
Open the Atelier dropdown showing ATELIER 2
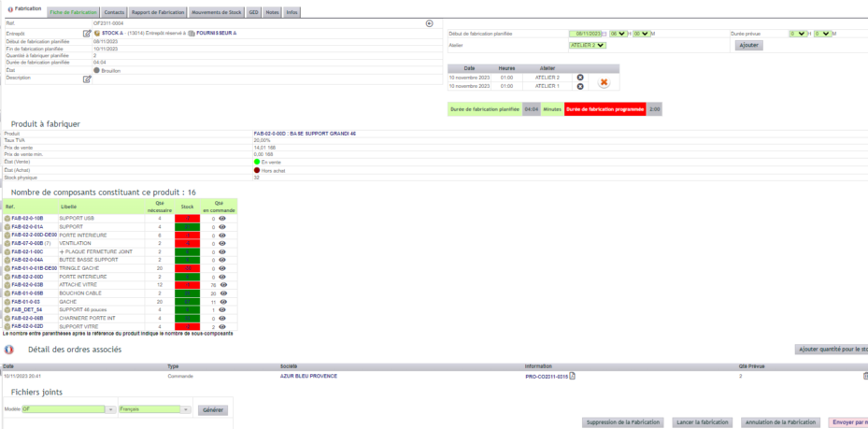coord(588,46)
